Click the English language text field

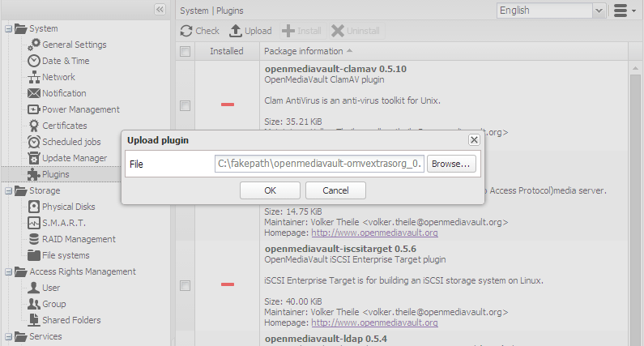pos(544,11)
